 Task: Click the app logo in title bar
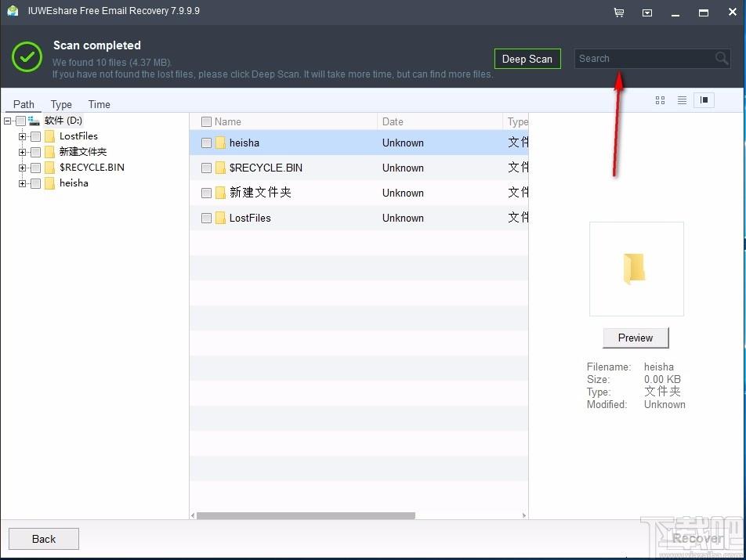point(13,11)
